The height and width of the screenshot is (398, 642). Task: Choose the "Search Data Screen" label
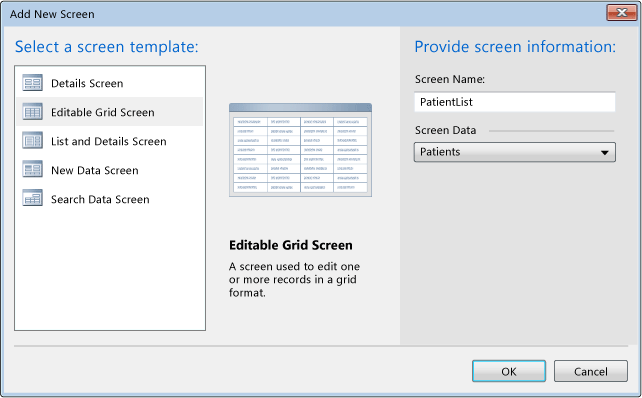tap(100, 199)
